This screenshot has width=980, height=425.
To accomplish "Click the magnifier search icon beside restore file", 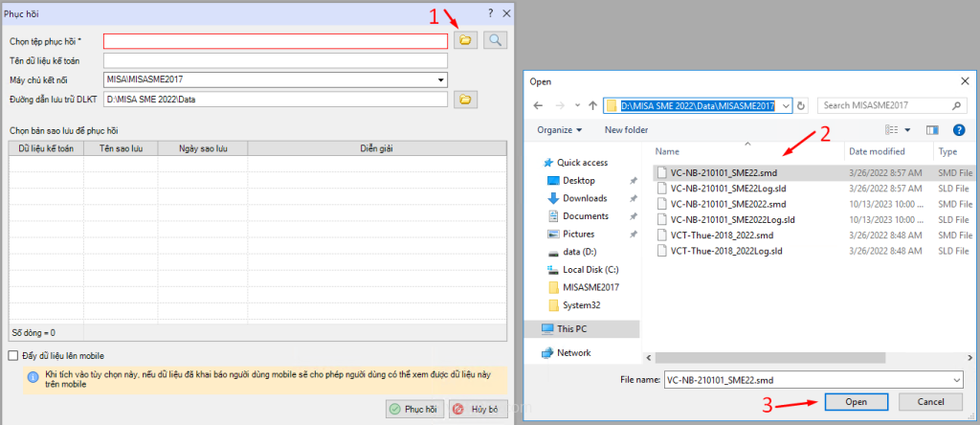I will (495, 40).
